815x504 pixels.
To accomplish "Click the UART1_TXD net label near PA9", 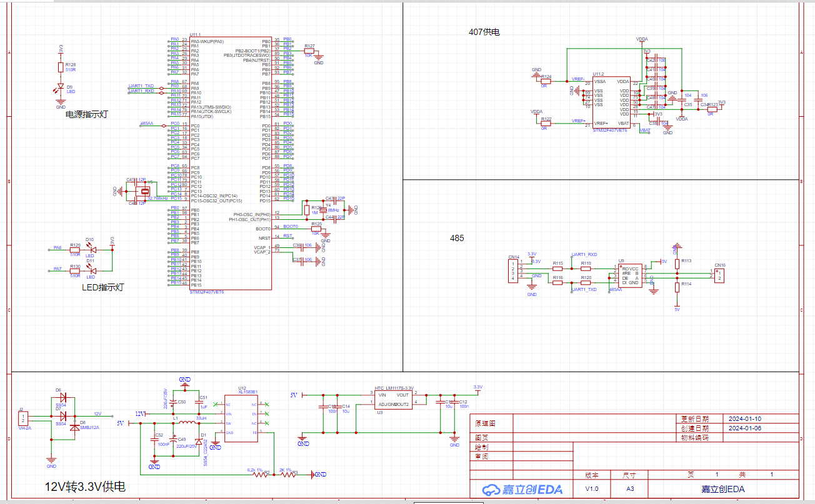I will 141,86.
